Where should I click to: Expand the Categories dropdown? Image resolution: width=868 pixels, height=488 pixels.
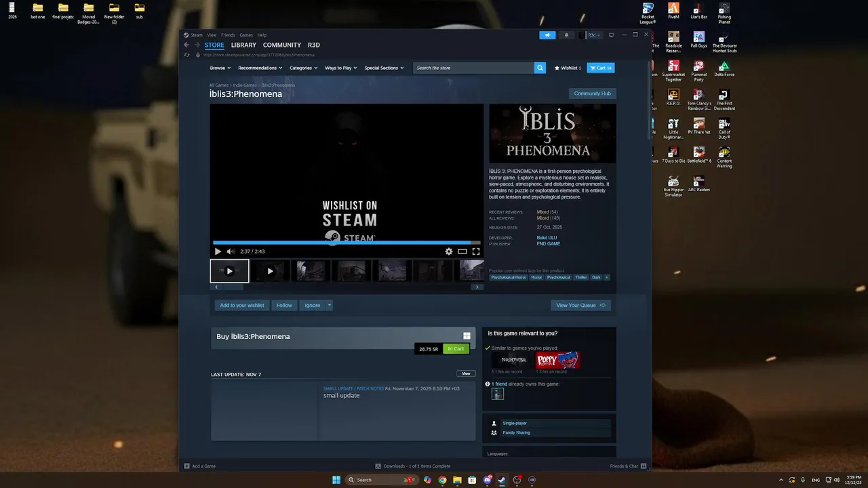303,68
